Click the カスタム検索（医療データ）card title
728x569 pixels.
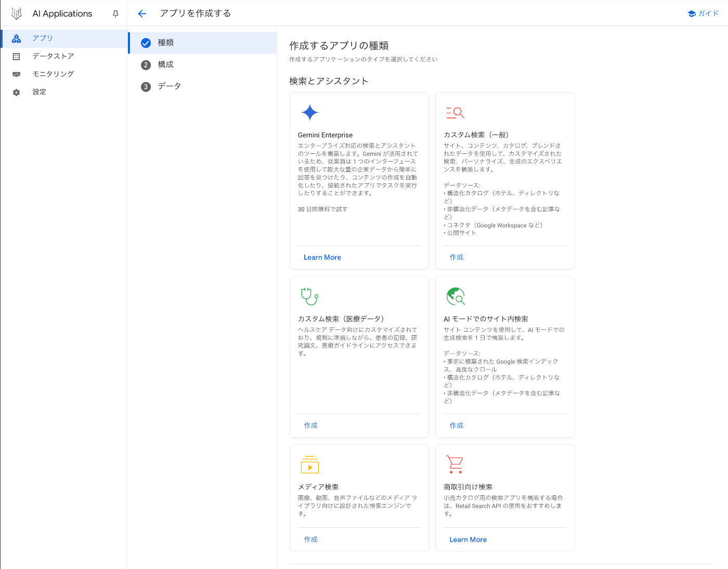point(341,319)
